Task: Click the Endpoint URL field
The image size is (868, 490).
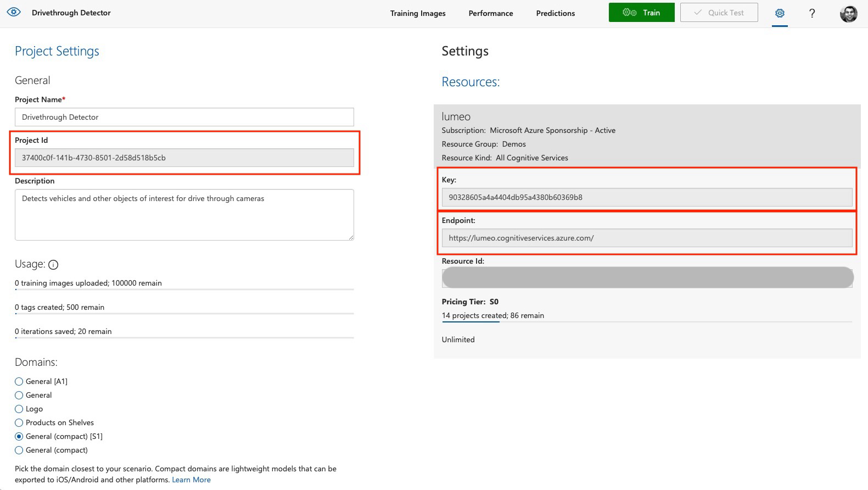Action: (x=647, y=238)
